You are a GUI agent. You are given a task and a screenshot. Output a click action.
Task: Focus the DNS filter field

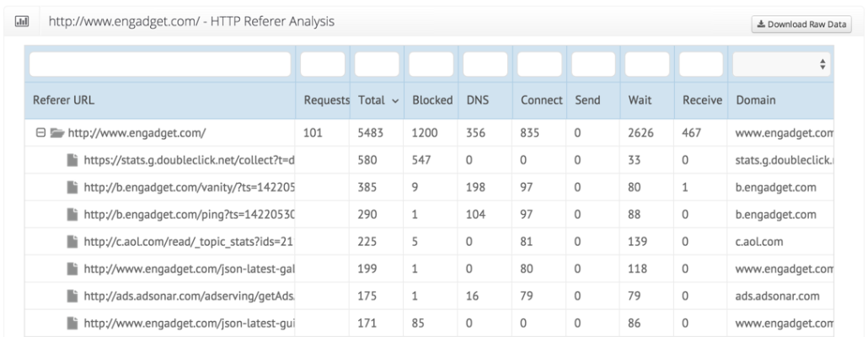click(485, 64)
